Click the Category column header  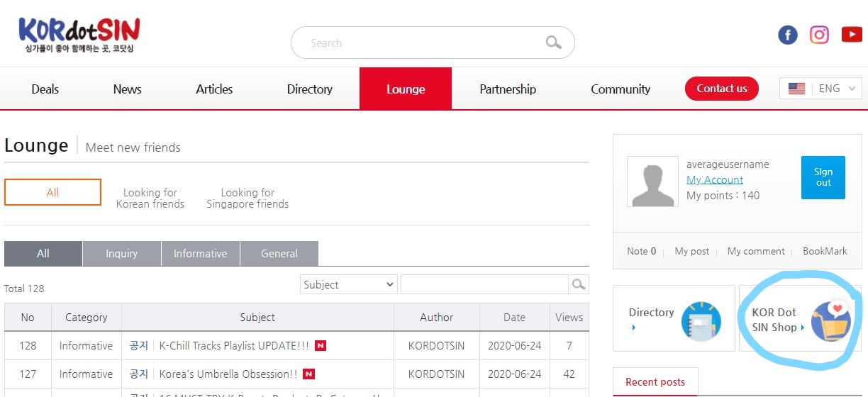click(x=87, y=318)
